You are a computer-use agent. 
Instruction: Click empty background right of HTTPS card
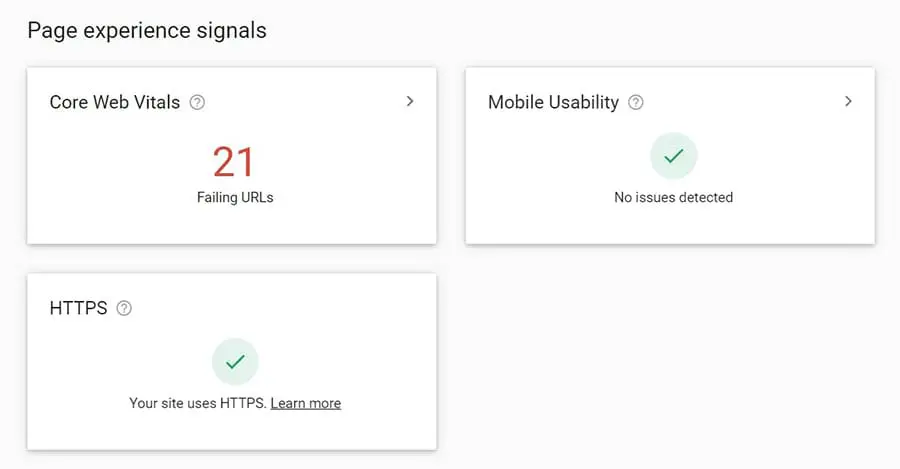670,360
